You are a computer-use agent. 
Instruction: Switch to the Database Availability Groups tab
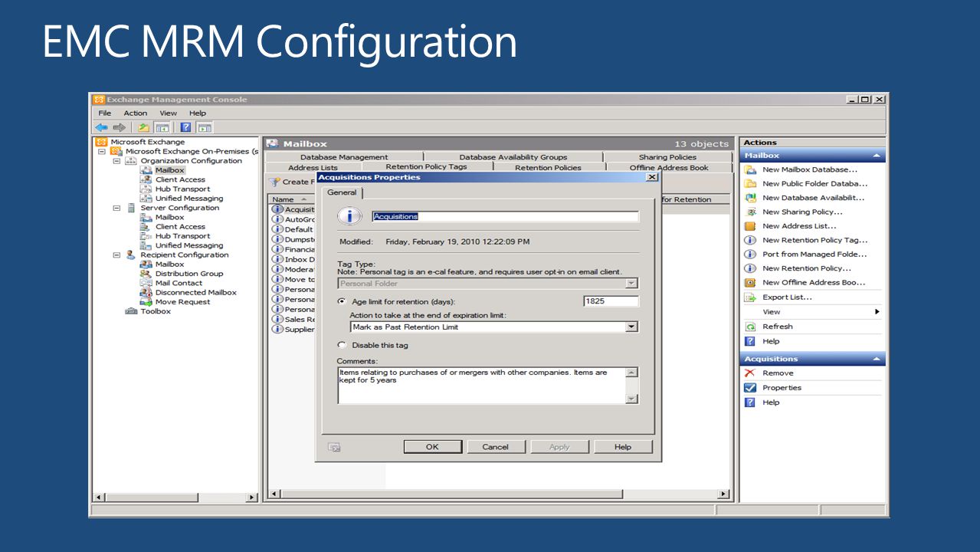click(513, 157)
